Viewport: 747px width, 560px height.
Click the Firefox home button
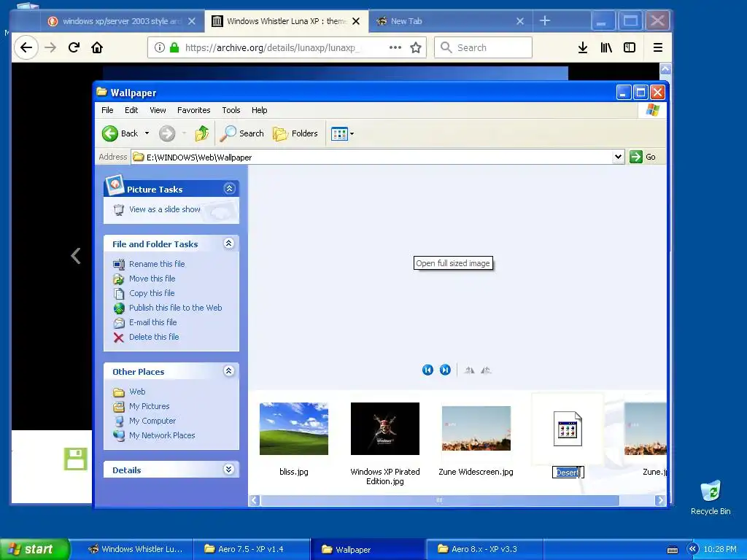[97, 47]
